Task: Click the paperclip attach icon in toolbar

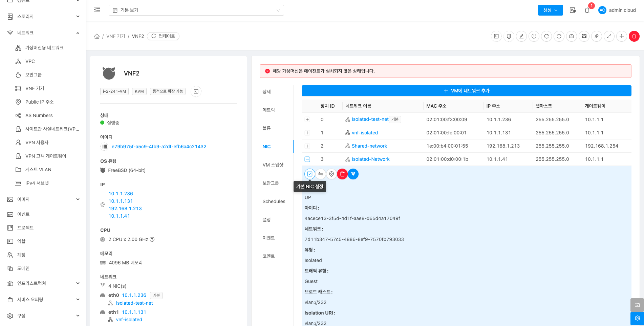Action: (x=597, y=36)
